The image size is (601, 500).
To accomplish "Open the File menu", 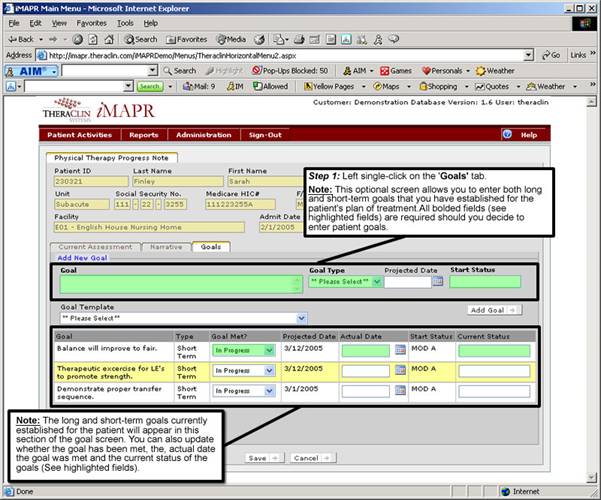I will click(x=14, y=23).
